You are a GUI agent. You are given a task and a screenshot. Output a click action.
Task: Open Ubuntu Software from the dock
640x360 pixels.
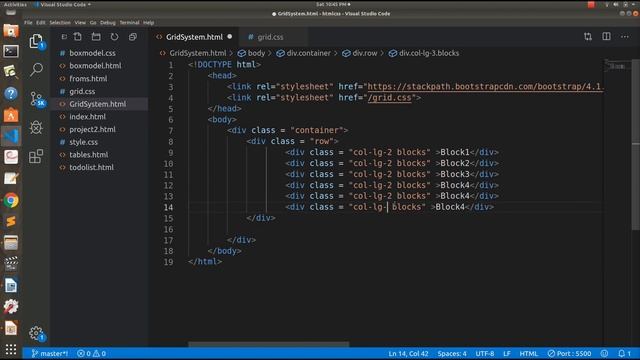coord(11,115)
